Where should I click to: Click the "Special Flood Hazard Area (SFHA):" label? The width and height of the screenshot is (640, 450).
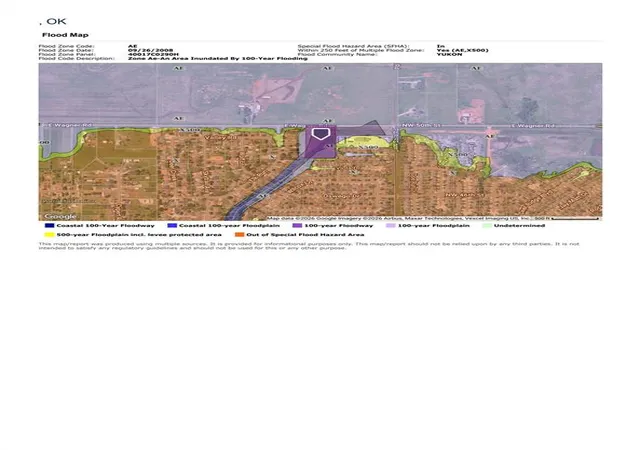pyautogui.click(x=353, y=46)
